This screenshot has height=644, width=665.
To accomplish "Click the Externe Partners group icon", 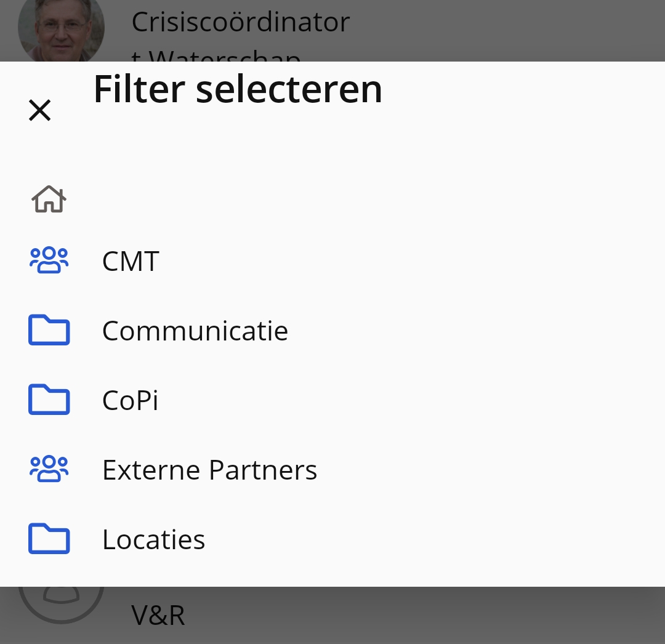I will [49, 469].
